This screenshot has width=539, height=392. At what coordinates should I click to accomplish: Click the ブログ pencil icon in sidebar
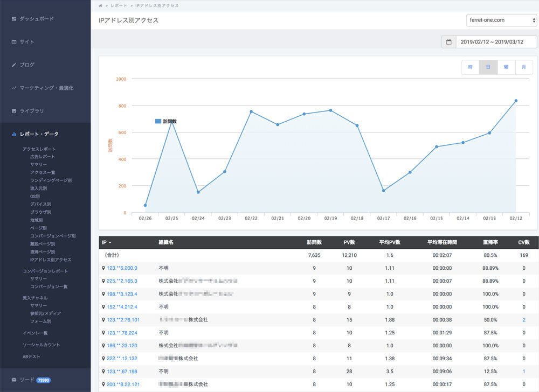pyautogui.click(x=14, y=65)
